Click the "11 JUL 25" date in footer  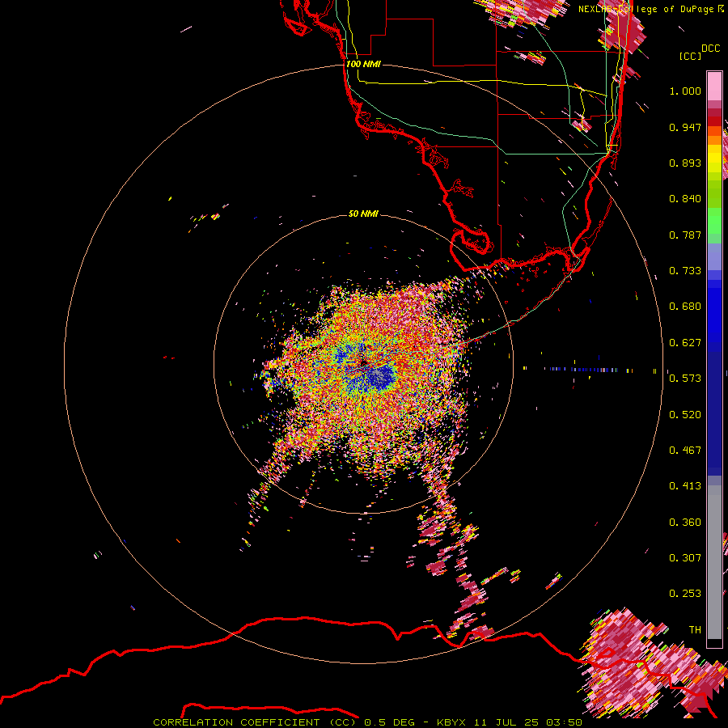tap(506, 722)
